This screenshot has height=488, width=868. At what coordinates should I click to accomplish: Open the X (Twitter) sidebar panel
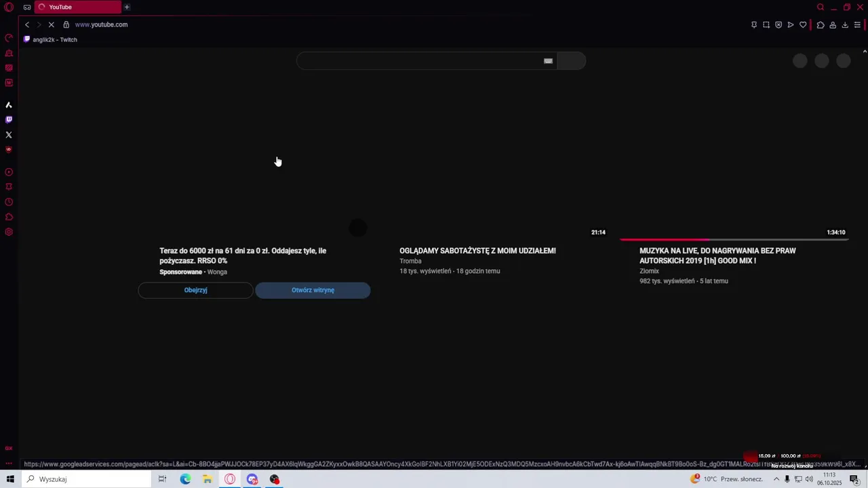(9, 135)
